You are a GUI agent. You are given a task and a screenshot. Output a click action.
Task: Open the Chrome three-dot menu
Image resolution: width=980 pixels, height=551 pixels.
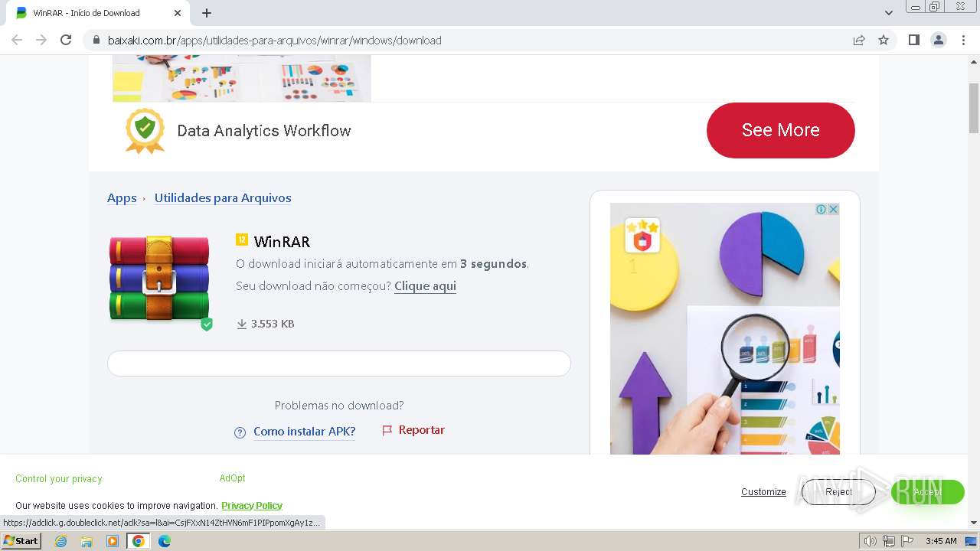point(963,40)
